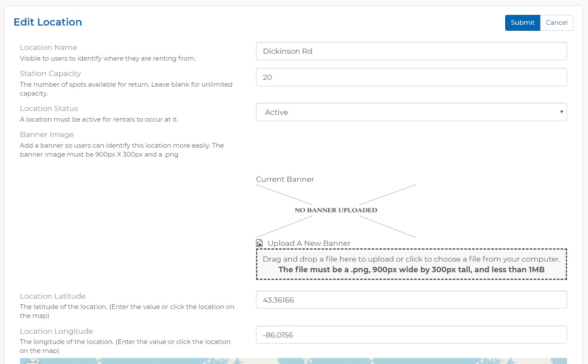Viewport: 588px width, 364px height.
Task: Click the Edit Location heading
Action: pyautogui.click(x=48, y=22)
